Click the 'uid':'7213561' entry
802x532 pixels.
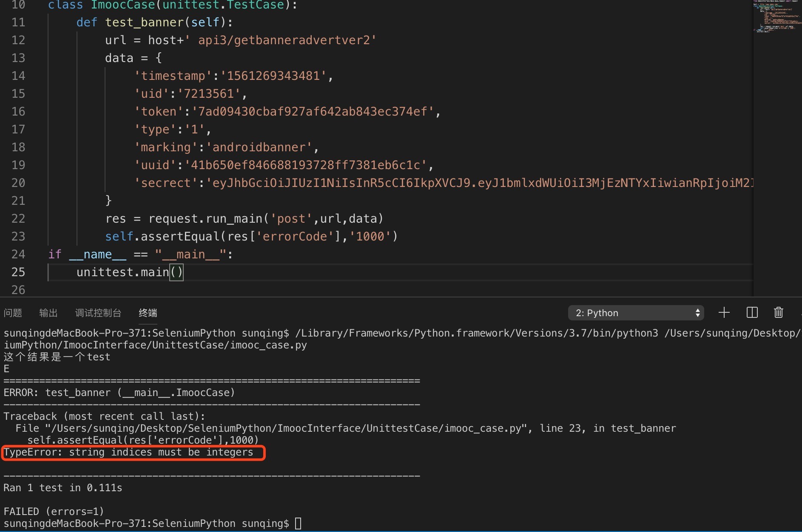pyautogui.click(x=191, y=93)
